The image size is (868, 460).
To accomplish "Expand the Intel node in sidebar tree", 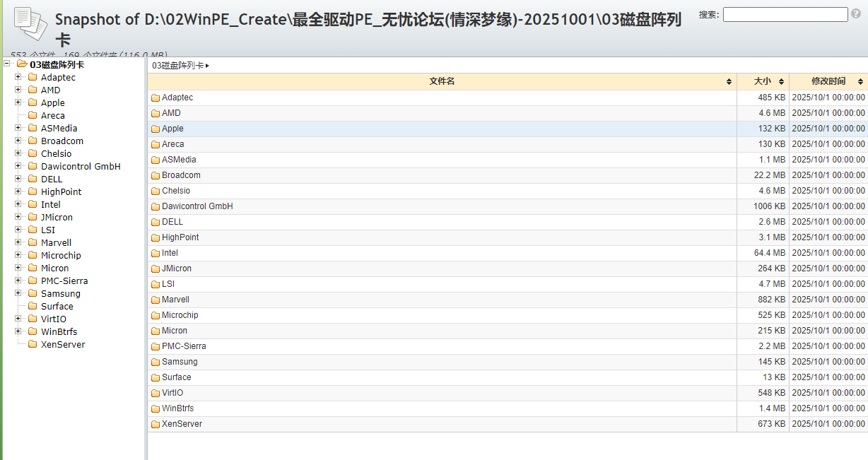I will point(18,204).
